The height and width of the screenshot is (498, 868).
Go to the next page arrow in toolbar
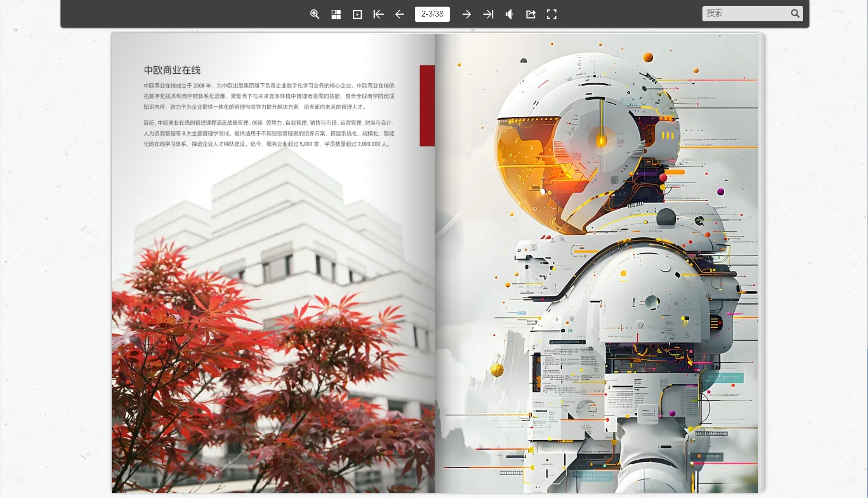466,14
